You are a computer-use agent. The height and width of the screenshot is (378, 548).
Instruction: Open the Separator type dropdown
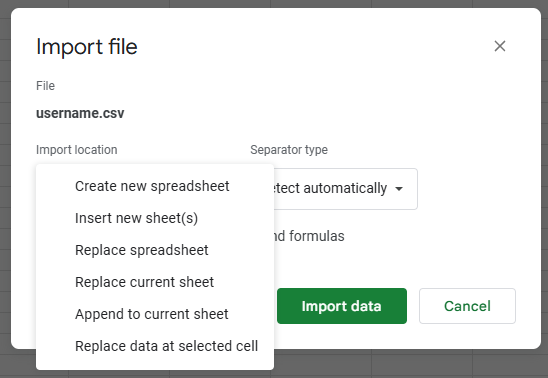pos(345,189)
